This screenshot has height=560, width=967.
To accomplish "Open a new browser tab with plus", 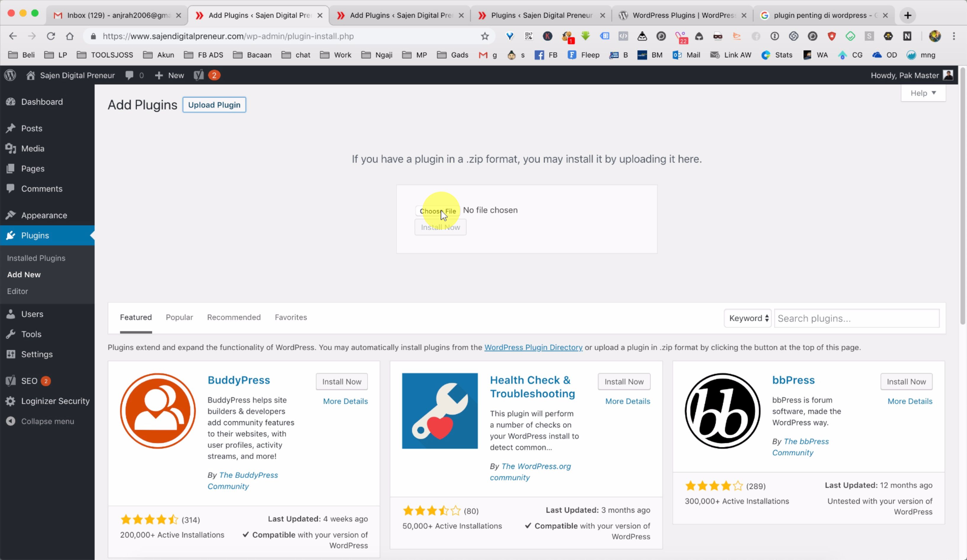I will pos(908,15).
